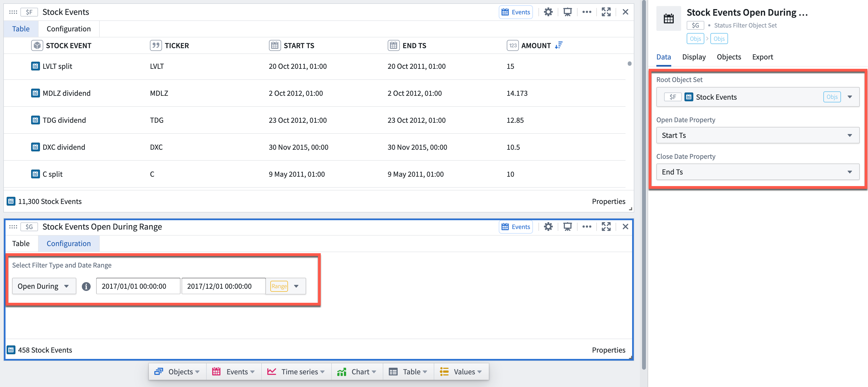The image size is (868, 387).
Task: Click the C split row
Action: pos(314,174)
